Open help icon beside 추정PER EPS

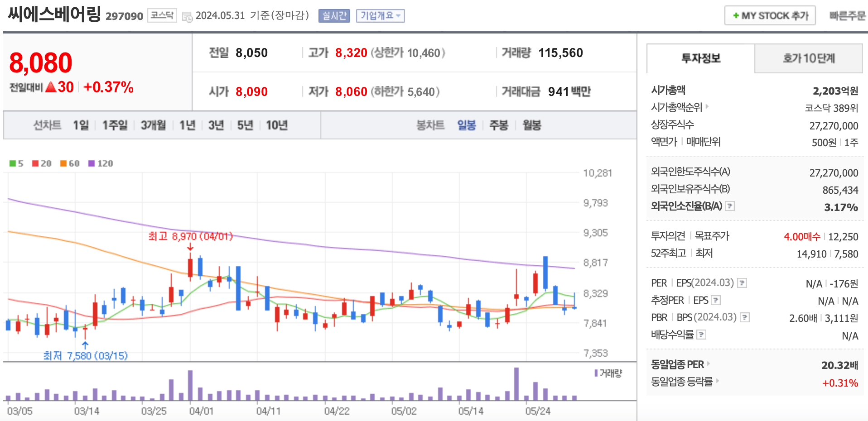tap(716, 301)
